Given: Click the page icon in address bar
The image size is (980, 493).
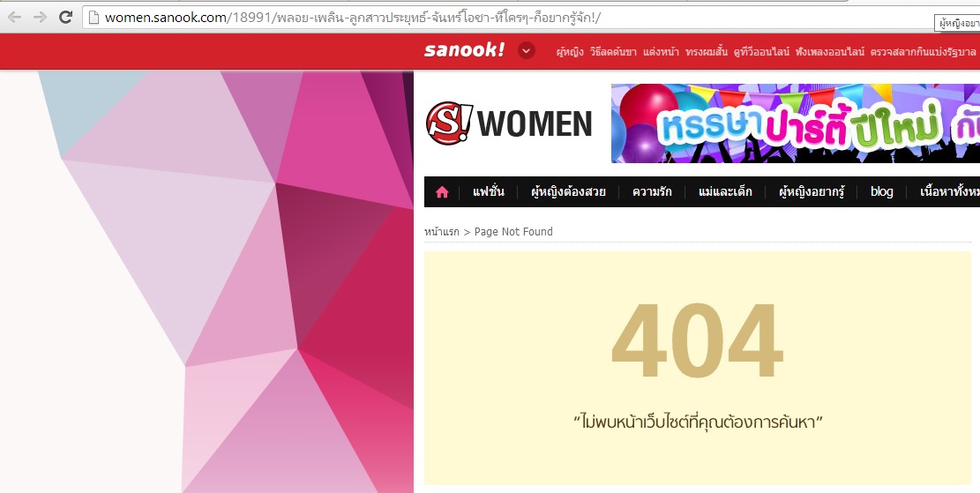Looking at the screenshot, I should point(94,18).
